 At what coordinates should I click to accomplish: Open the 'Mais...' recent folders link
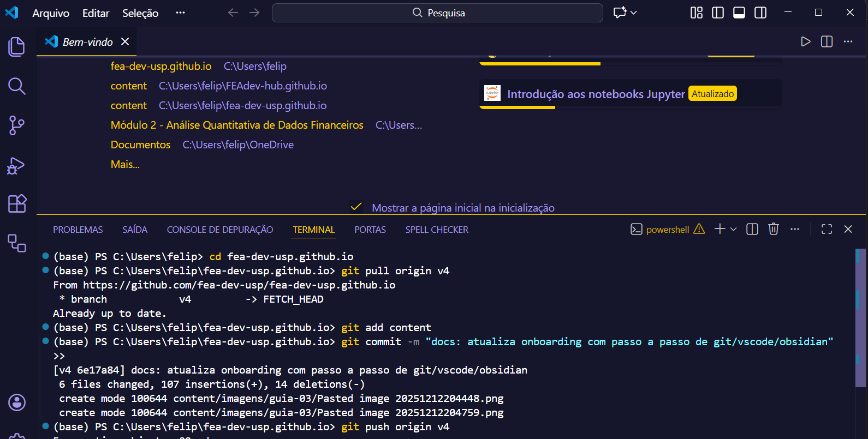point(125,164)
